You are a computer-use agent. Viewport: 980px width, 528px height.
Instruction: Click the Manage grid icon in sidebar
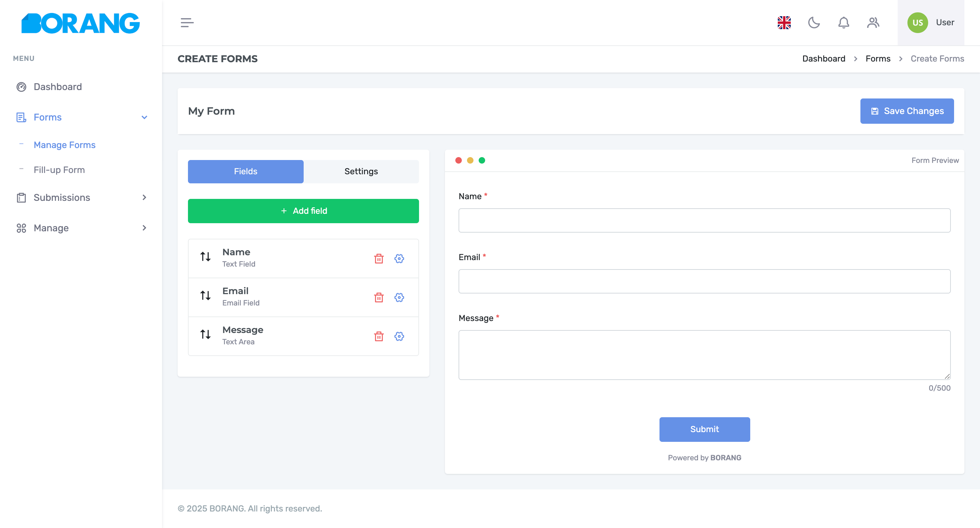click(x=21, y=228)
